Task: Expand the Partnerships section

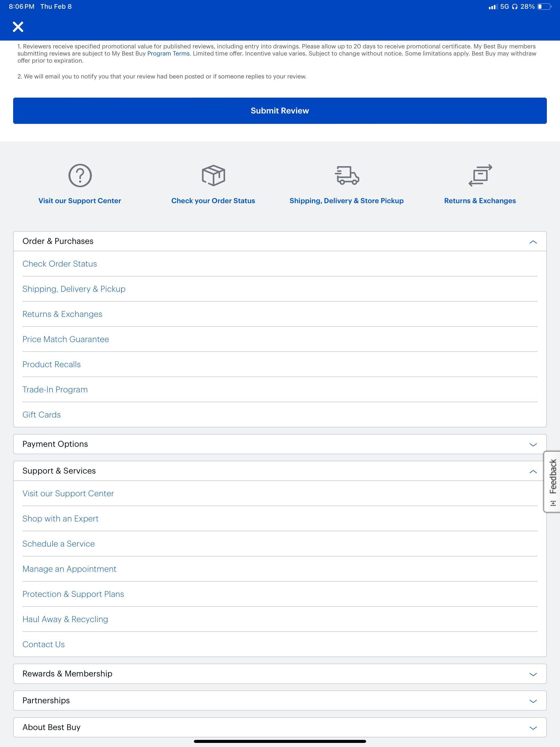Action: point(533,701)
